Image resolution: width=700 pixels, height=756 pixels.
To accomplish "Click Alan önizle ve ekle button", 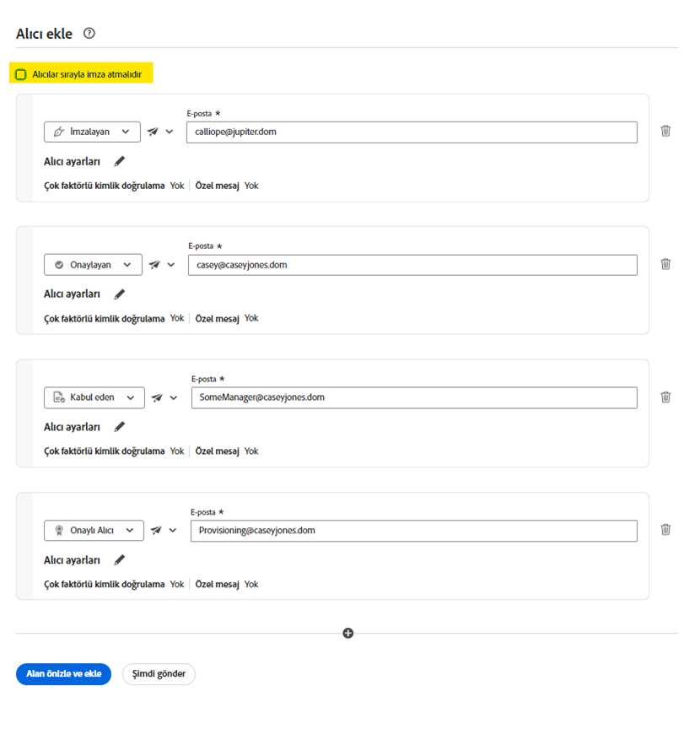I will coord(63,674).
